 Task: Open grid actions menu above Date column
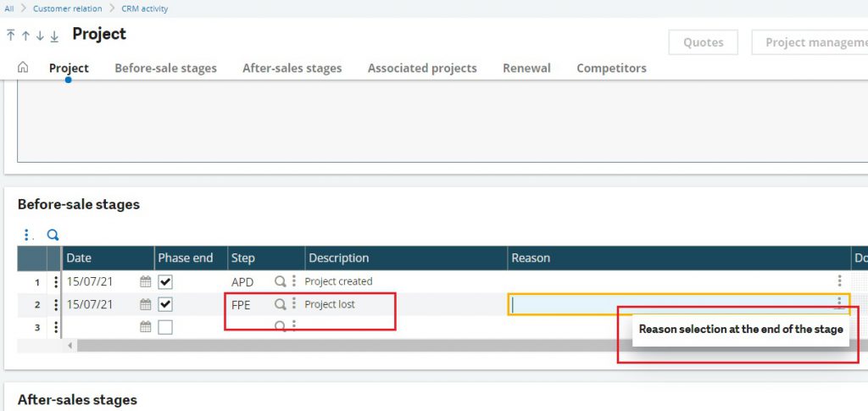(x=27, y=235)
